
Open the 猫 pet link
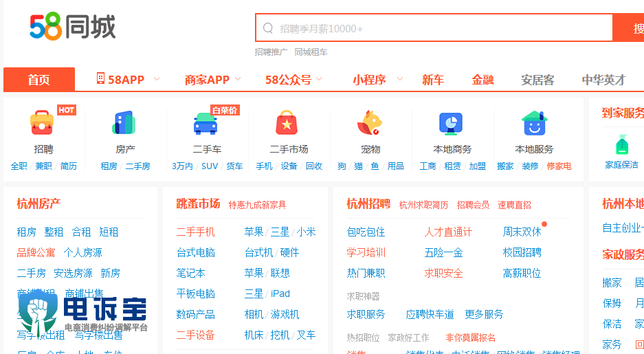tap(359, 166)
